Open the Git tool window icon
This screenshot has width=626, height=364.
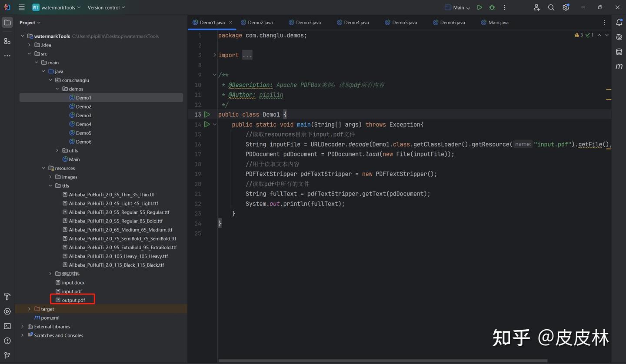(7, 355)
